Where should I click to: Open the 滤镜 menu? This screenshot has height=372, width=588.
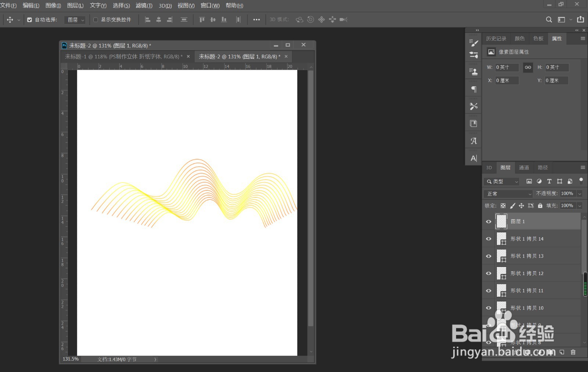pyautogui.click(x=144, y=6)
